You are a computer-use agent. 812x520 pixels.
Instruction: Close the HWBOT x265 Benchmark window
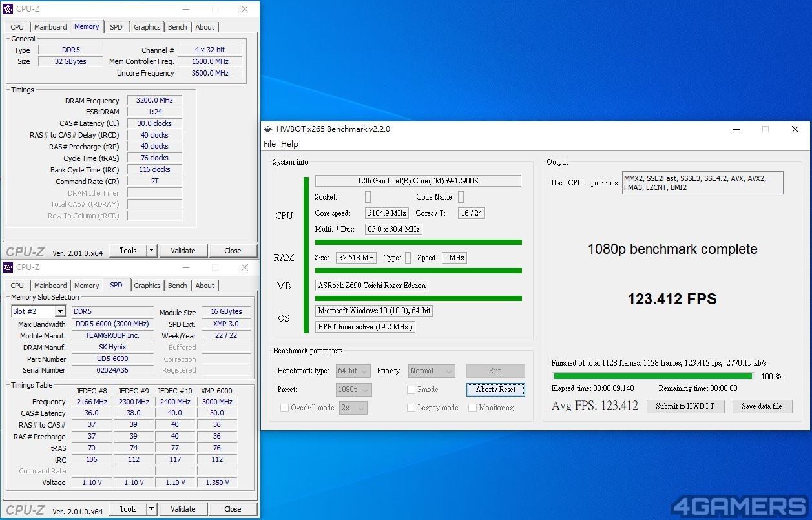[795, 129]
